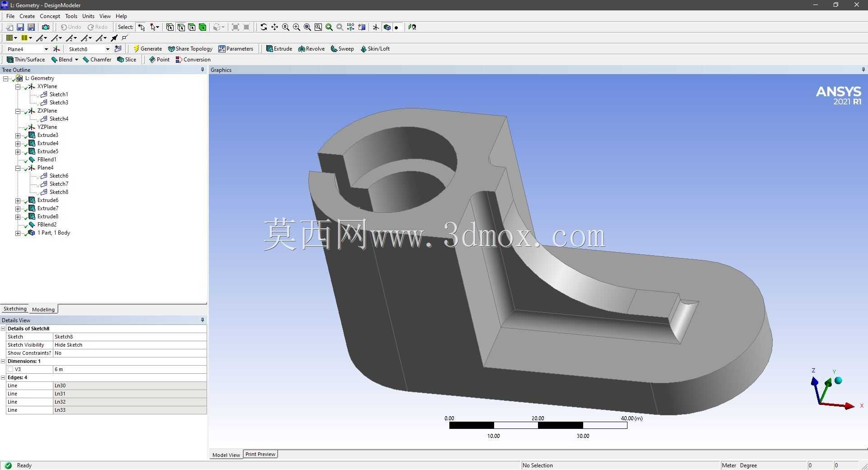Toggle the faces selection filter
The width and height of the screenshot is (868, 470).
(x=192, y=27)
